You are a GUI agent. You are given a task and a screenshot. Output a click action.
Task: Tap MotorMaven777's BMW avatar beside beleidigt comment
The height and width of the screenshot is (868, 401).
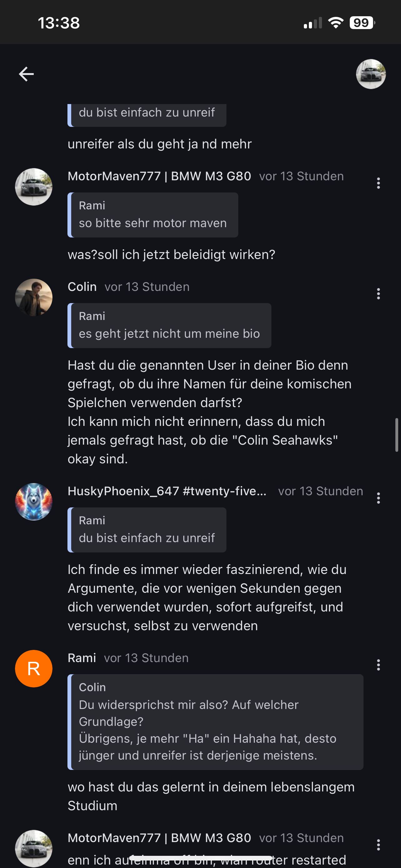pyautogui.click(x=34, y=187)
